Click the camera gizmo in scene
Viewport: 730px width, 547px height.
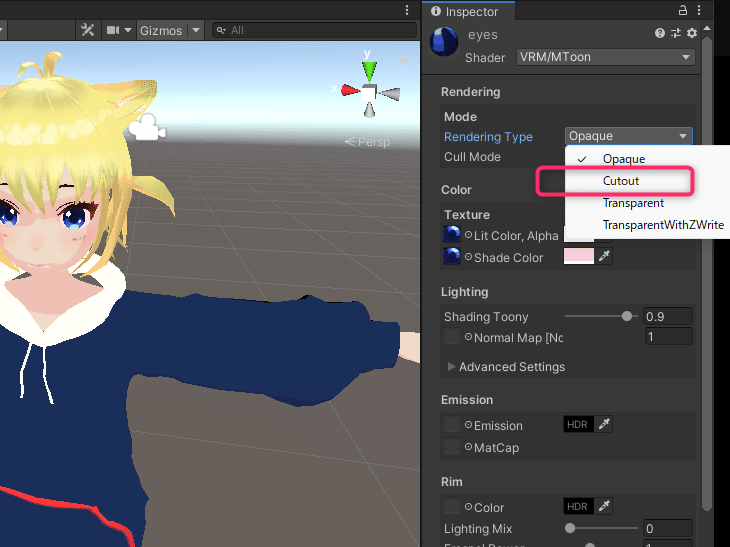point(146,128)
